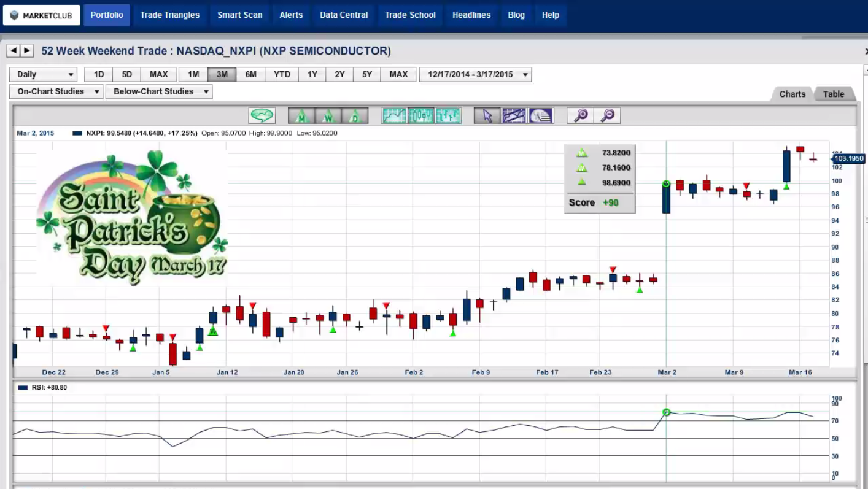
Task: Select the trendline drawing tool
Action: [514, 115]
